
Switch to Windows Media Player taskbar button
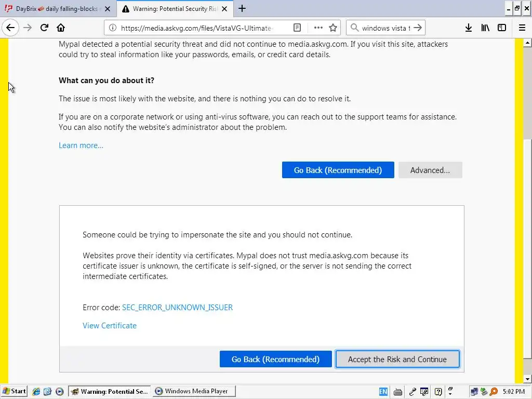tap(194, 391)
